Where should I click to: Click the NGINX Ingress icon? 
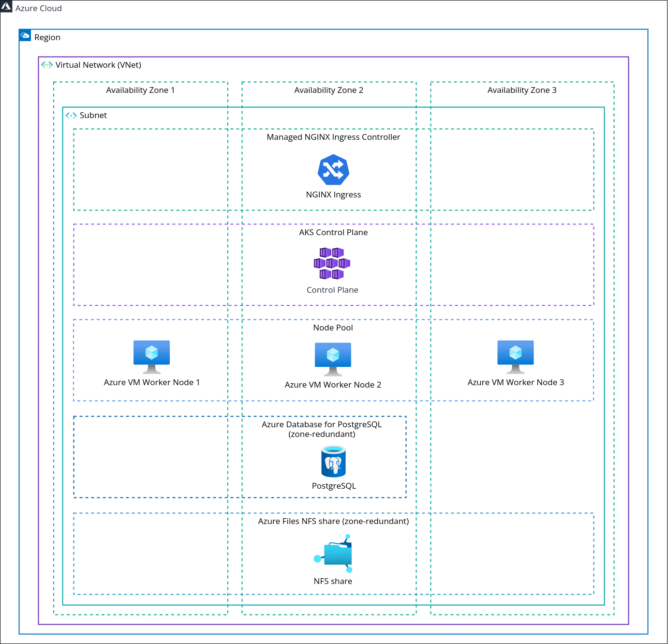click(x=333, y=169)
